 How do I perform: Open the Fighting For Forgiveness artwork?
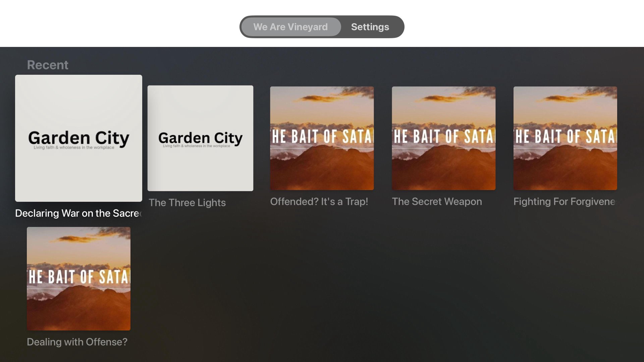coord(565,138)
